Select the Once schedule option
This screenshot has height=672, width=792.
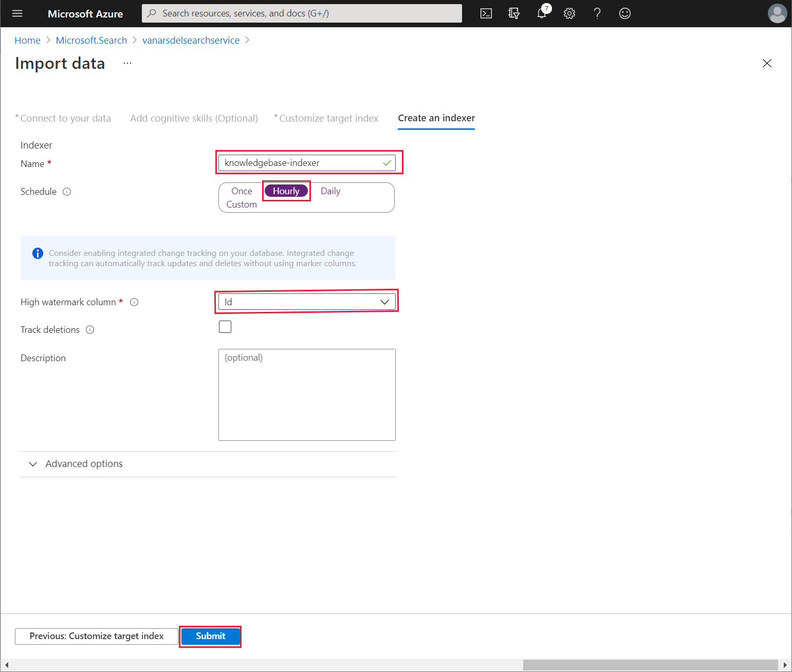242,191
